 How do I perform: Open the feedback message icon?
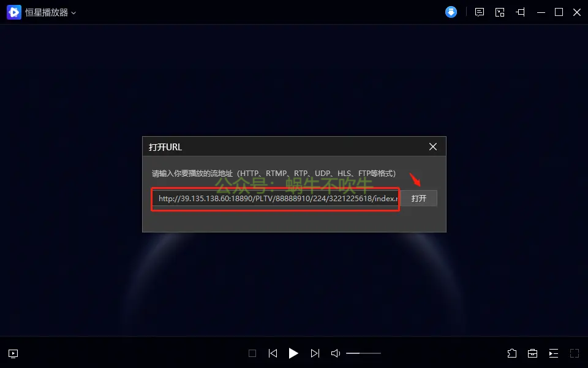pos(479,12)
